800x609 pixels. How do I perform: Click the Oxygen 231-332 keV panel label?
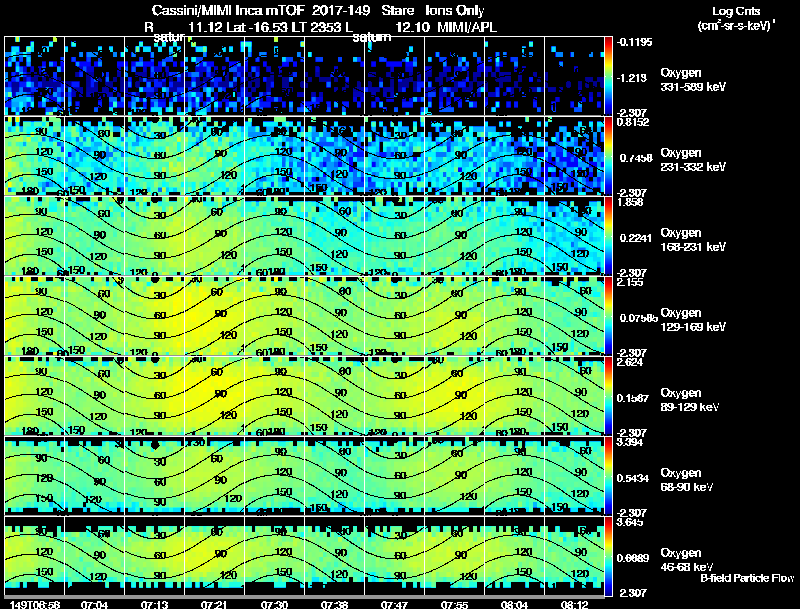693,160
